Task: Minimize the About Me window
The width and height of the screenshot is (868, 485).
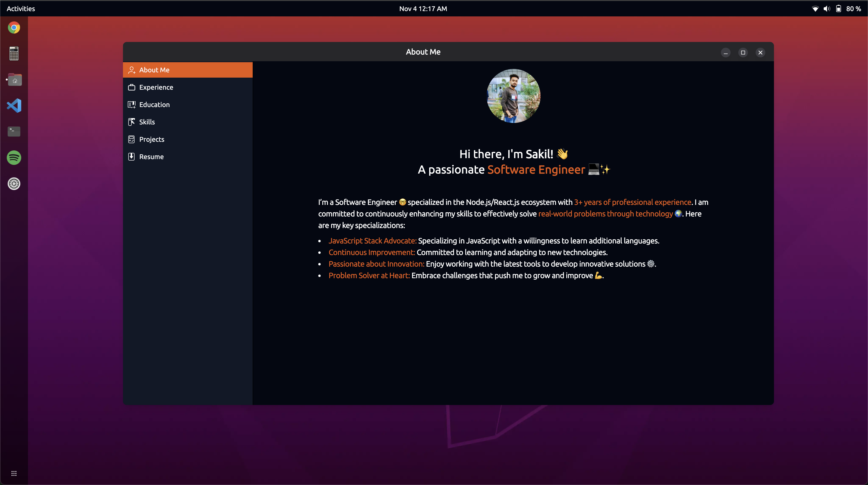Action: (726, 53)
